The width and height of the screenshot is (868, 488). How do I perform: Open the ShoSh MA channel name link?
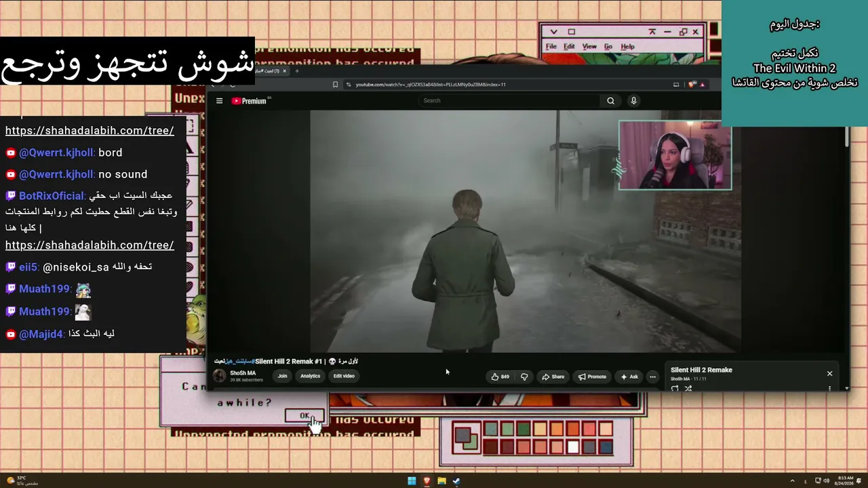tap(243, 373)
